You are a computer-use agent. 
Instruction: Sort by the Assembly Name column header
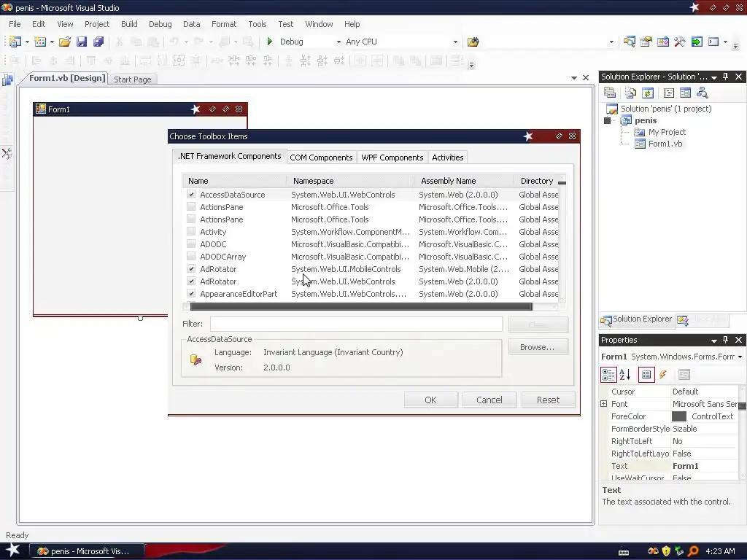[465, 181]
